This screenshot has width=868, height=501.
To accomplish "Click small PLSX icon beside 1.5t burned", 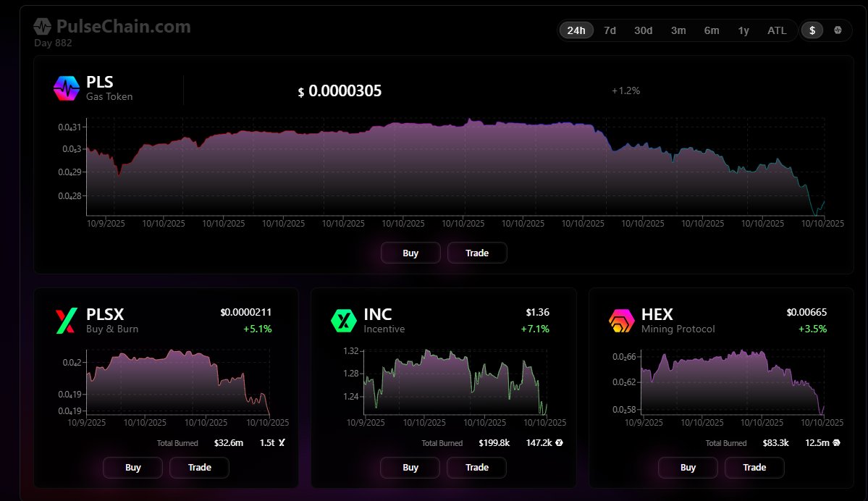I will coord(282,443).
